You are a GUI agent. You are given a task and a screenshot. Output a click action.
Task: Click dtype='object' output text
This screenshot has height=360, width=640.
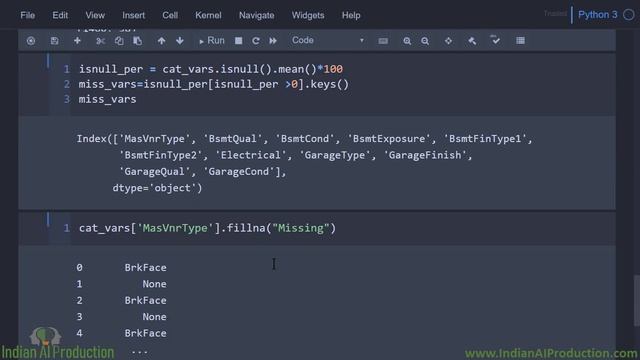point(157,188)
